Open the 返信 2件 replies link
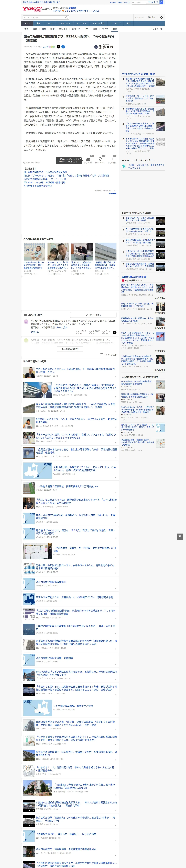Screen dimensions: 186x868 tap(35, 332)
